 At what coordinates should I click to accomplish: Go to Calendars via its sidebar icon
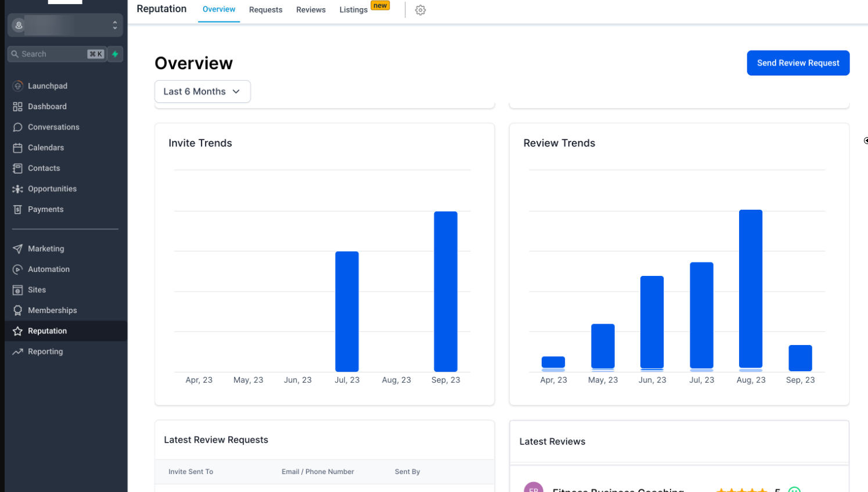(x=18, y=148)
